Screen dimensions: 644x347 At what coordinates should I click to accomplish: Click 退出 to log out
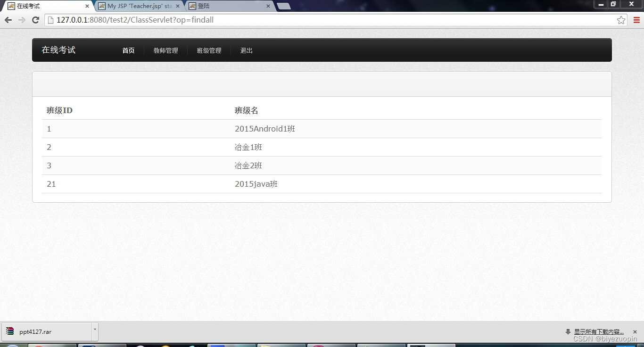click(x=246, y=50)
